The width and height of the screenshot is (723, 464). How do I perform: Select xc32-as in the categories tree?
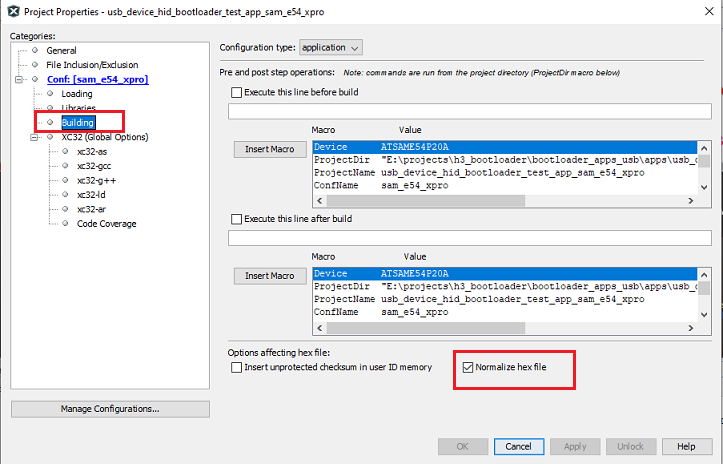tap(92, 152)
